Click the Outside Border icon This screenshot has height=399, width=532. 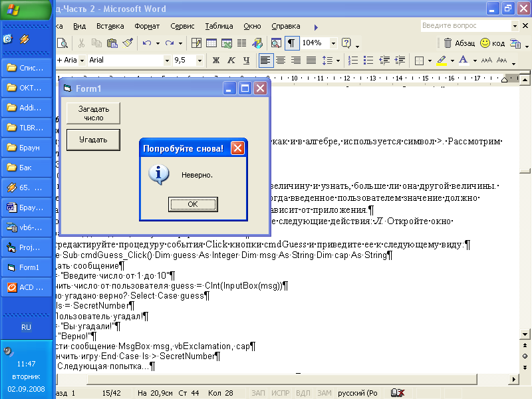pos(420,61)
